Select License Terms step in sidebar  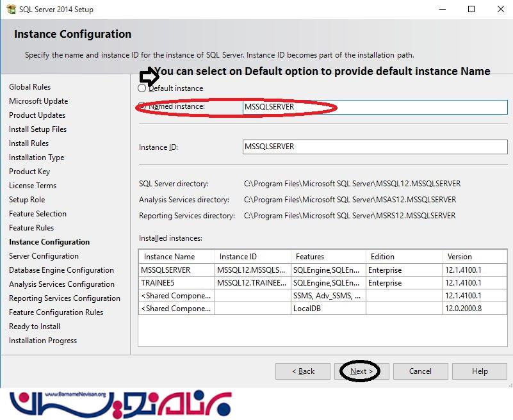33,186
